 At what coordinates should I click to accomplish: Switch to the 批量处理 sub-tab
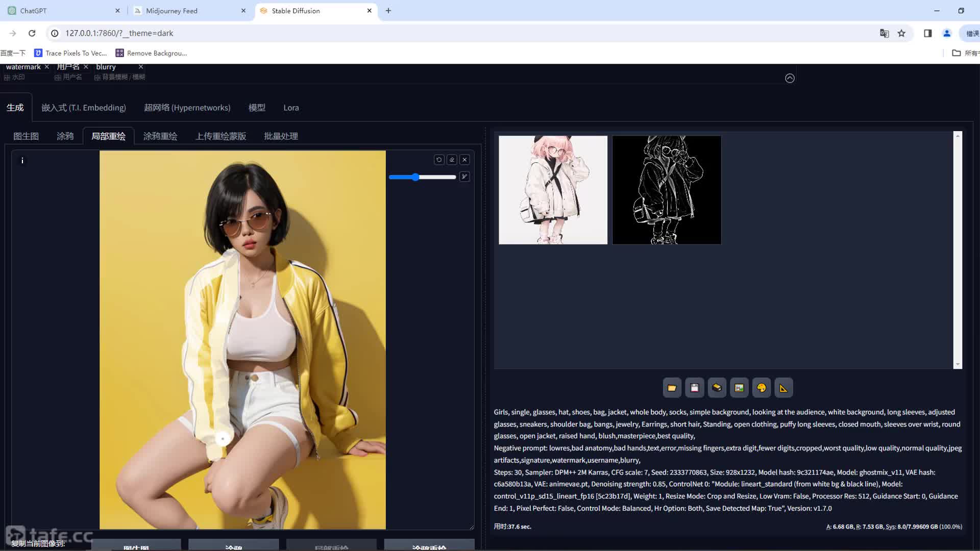click(281, 136)
